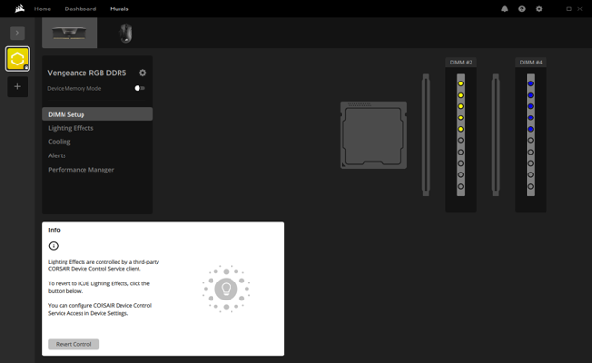Select top yellow LED on DIMM #2
This screenshot has width=592, height=364.
point(461,83)
